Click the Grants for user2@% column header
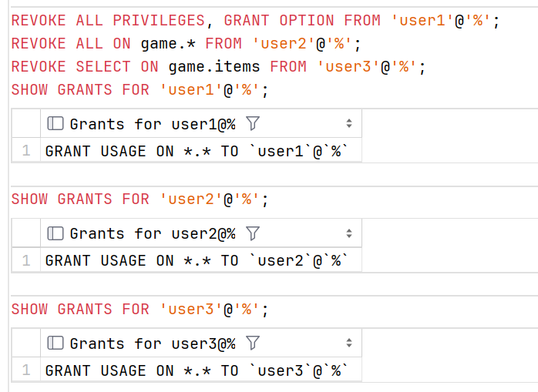 (x=201, y=233)
